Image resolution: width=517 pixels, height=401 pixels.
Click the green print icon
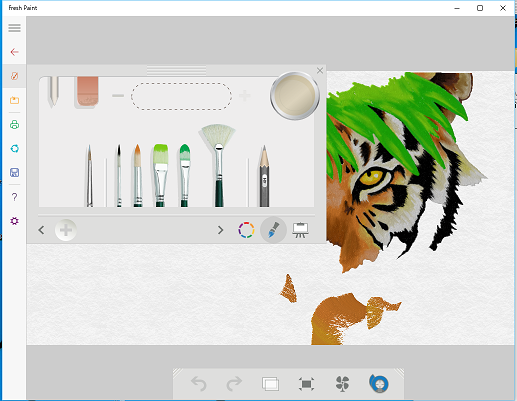coord(14,125)
